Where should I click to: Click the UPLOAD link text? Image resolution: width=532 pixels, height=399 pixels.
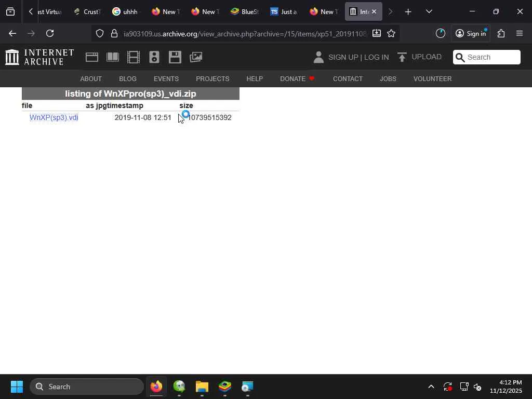point(427,57)
